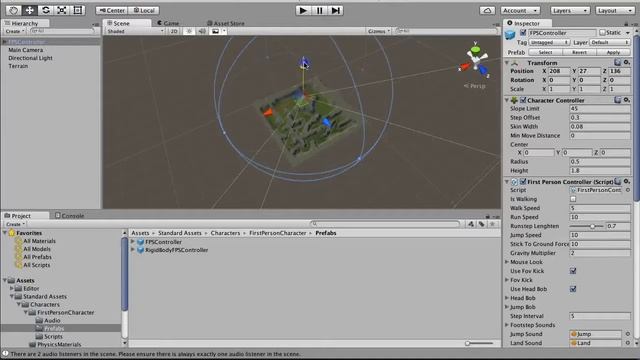This screenshot has width=640, height=360.
Task: Toggle Use Fov Kick checkbox
Action: pos(573,271)
